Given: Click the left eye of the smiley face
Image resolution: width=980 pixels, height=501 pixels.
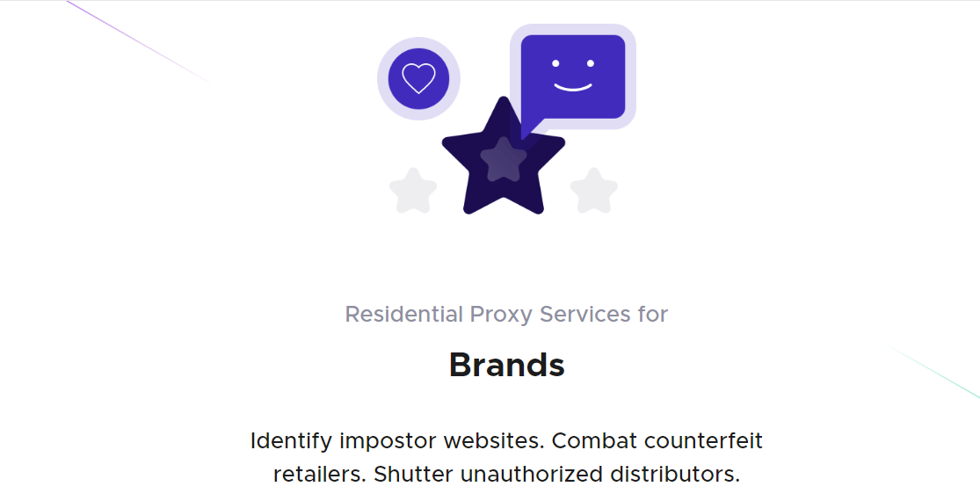Looking at the screenshot, I should click(x=554, y=63).
